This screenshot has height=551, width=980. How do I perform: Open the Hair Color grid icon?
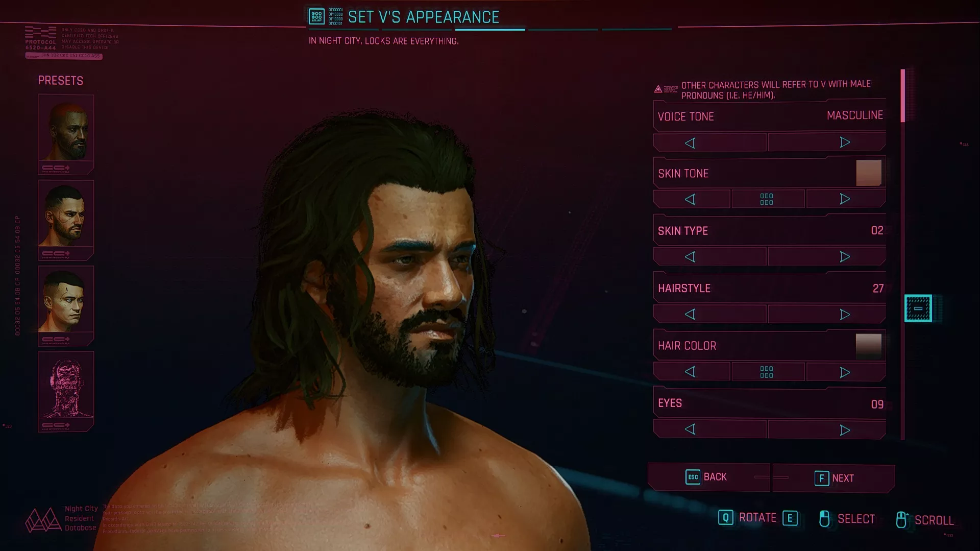point(768,372)
